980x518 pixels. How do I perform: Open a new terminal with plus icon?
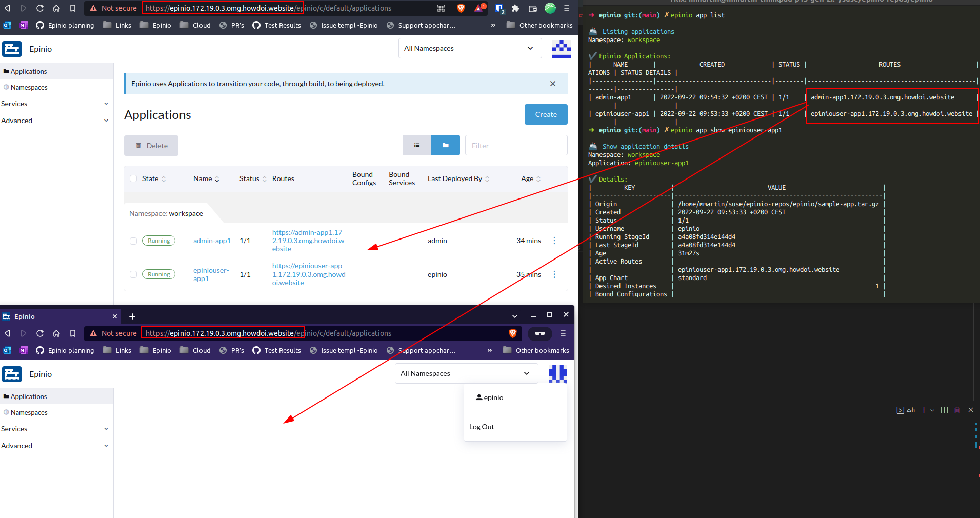(x=923, y=410)
